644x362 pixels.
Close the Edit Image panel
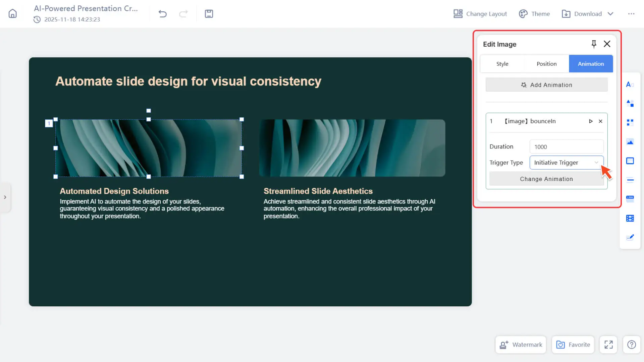click(607, 44)
